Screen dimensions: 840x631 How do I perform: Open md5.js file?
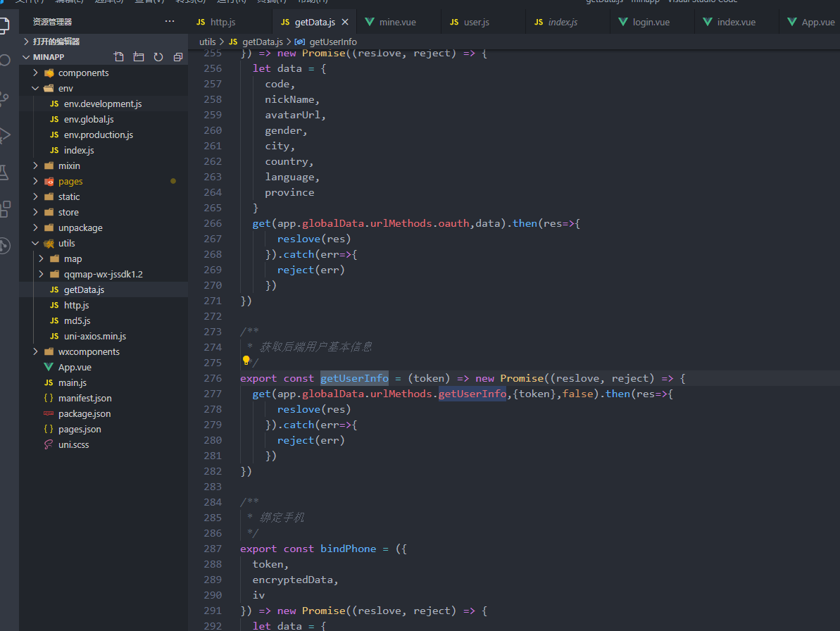(104, 321)
